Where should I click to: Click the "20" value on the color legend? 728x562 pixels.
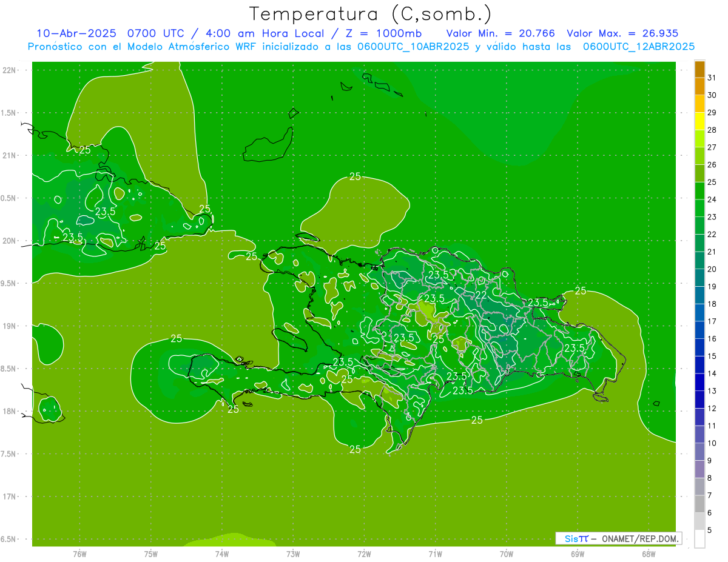click(x=712, y=269)
